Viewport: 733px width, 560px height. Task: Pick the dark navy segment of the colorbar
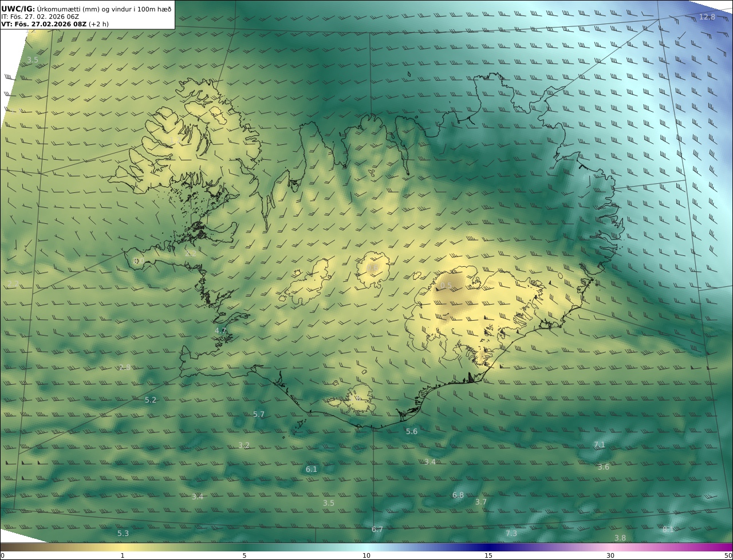(488, 547)
